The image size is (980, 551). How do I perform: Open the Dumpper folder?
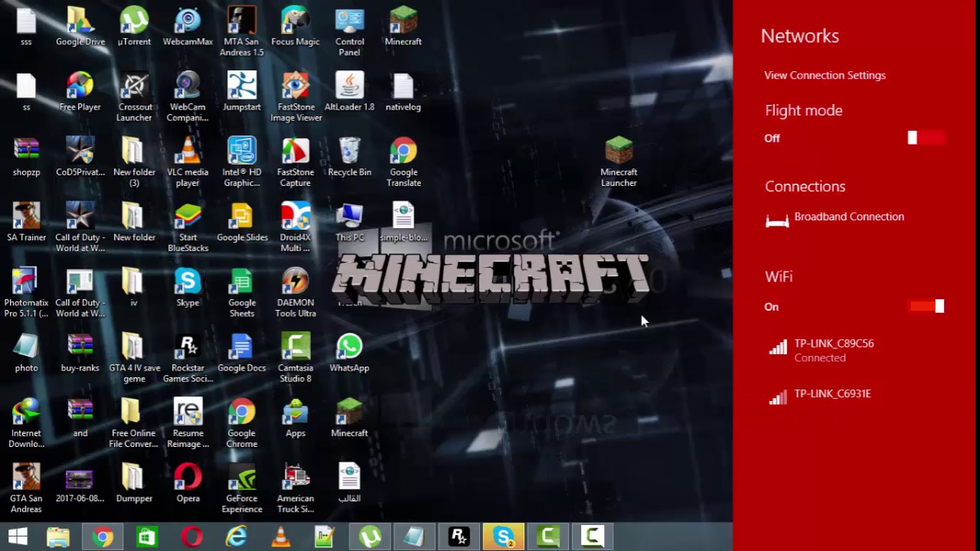click(134, 483)
